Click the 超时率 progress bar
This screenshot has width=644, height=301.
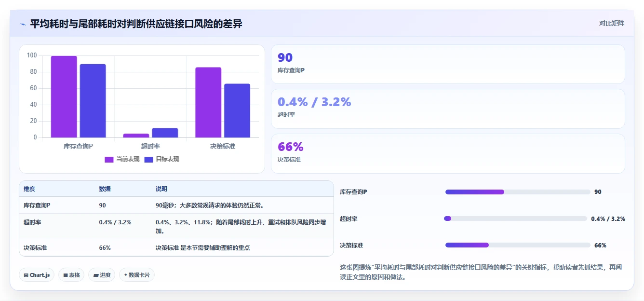(515, 219)
